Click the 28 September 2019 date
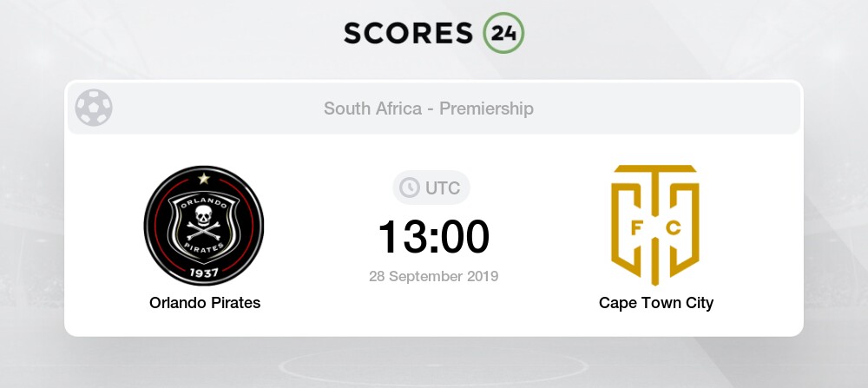The width and height of the screenshot is (868, 388). [x=433, y=276]
